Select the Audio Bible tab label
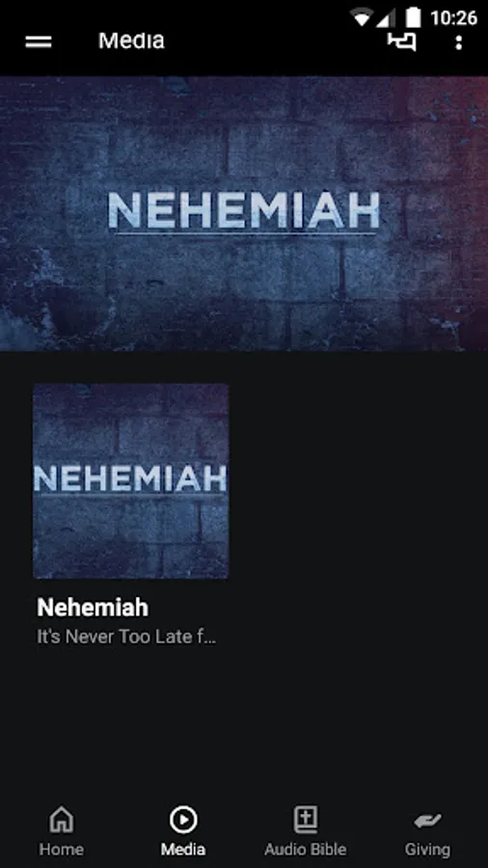The image size is (488, 868). click(x=306, y=849)
